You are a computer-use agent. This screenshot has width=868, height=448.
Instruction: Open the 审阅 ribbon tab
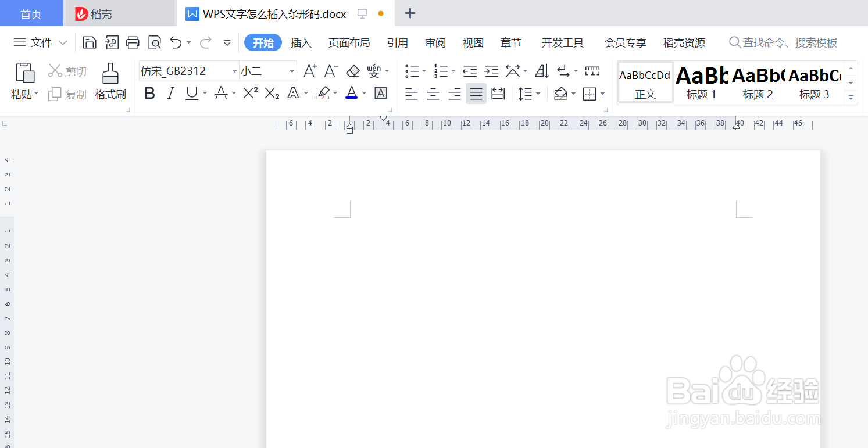435,43
